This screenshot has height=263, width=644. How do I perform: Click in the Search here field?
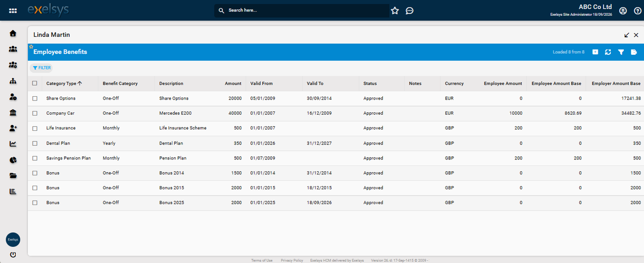302,11
